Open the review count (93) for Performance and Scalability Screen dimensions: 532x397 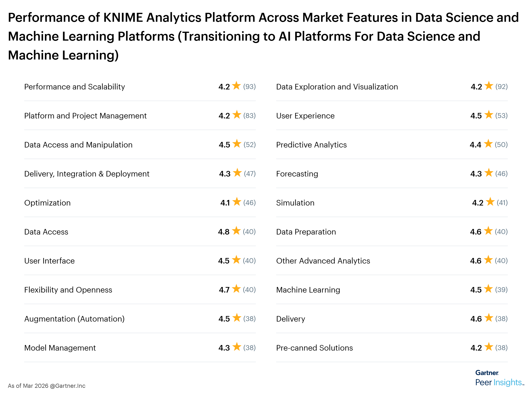[250, 86]
